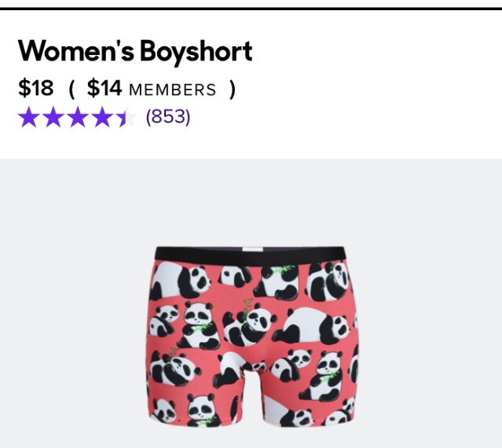This screenshot has height=448, width=502.
Task: Tap the fourth rating star
Action: 101,118
